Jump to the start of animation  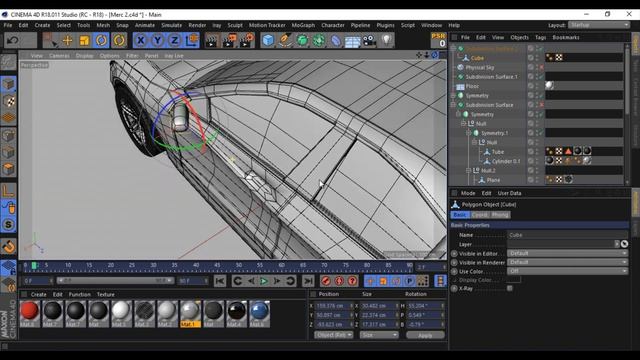tap(220, 281)
